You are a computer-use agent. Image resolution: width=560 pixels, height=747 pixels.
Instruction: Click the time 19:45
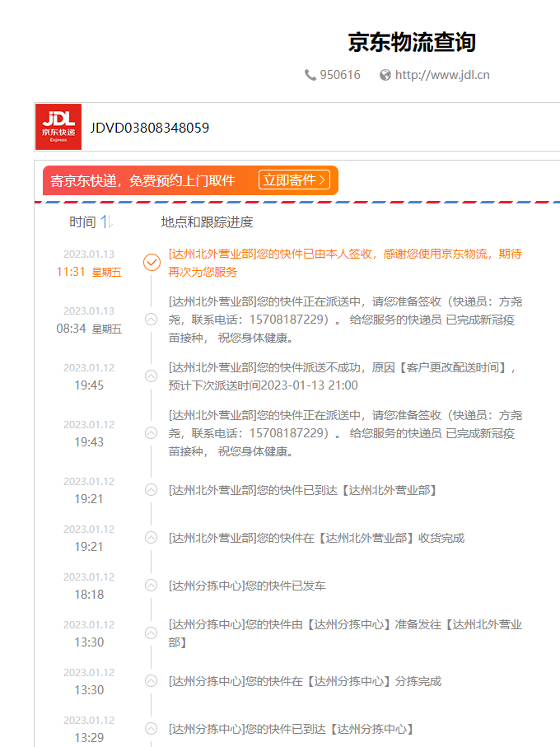(x=89, y=385)
